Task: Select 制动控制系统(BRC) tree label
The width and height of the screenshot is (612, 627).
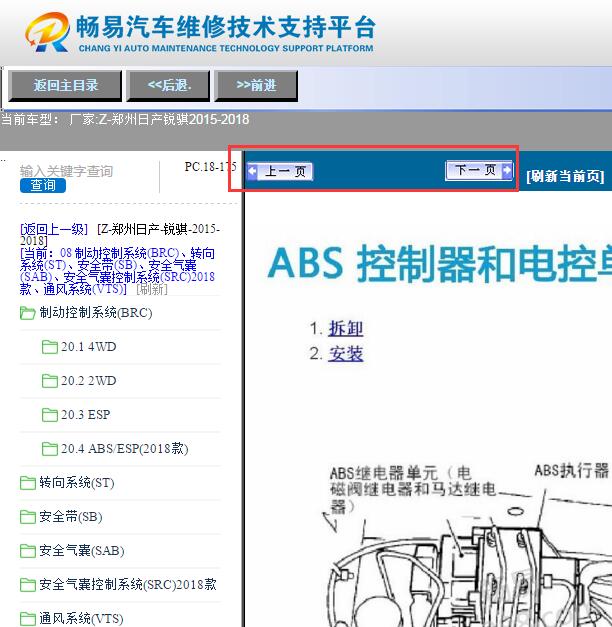Action: 96,312
